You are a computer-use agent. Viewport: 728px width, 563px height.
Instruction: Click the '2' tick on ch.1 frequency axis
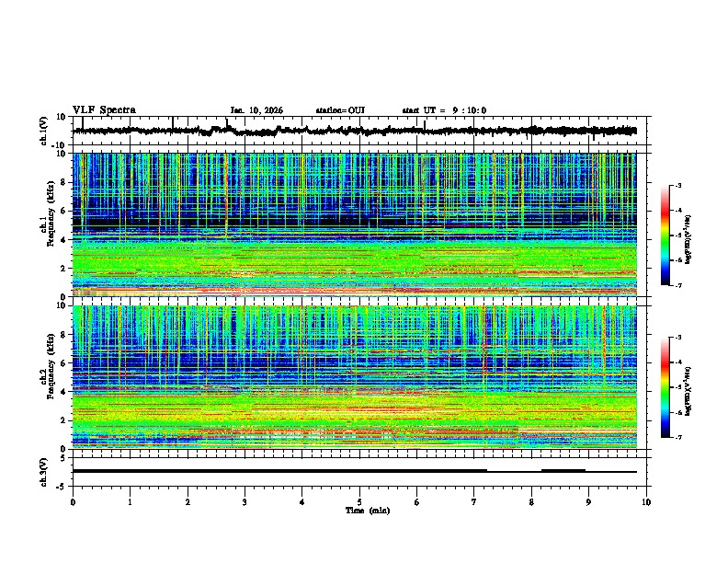[x=63, y=269]
